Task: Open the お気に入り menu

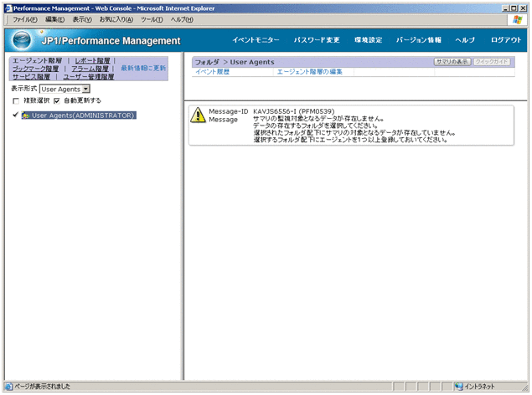Action: 116,19
